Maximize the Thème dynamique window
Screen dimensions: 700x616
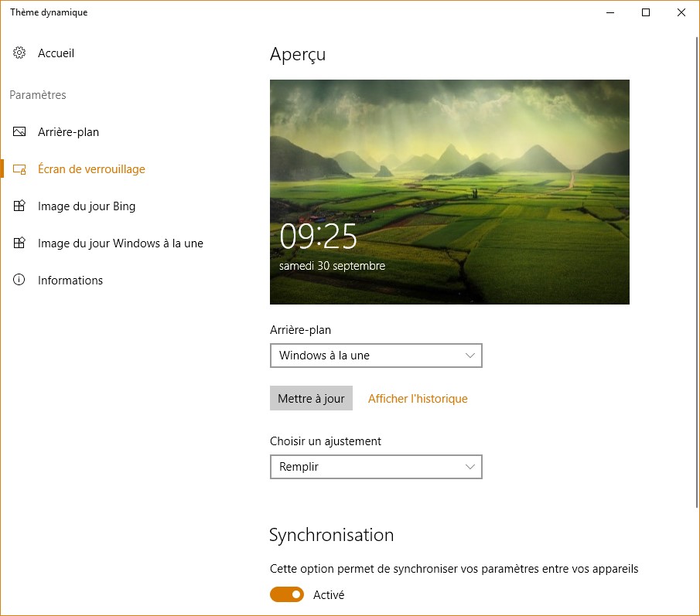point(646,12)
